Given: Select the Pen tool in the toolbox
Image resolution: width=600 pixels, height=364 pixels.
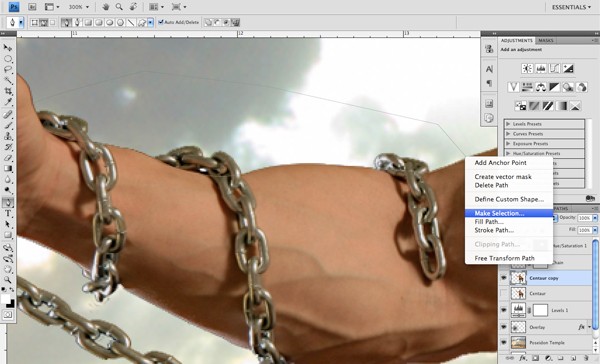Looking at the screenshot, I should [x=8, y=202].
